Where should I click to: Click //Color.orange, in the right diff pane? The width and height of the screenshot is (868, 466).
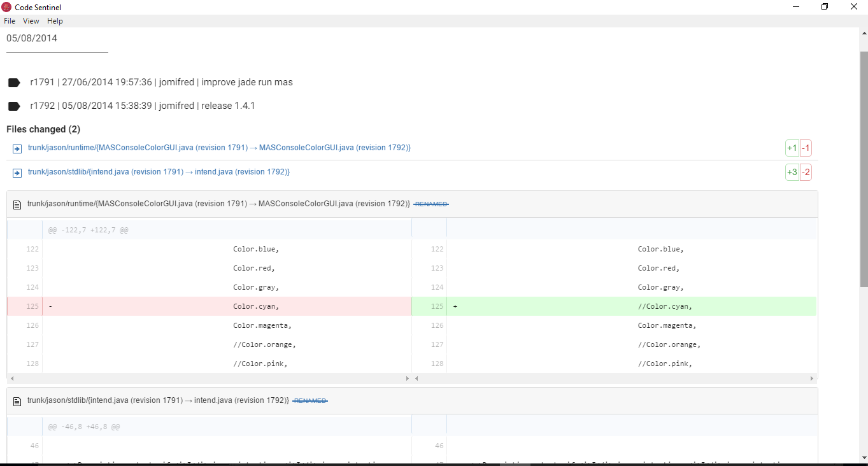pyautogui.click(x=669, y=344)
